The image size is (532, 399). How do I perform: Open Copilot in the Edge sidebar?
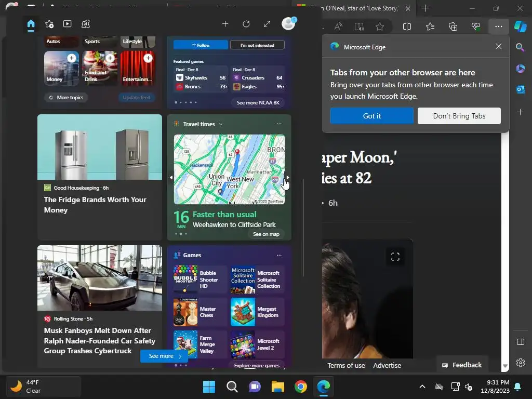click(520, 26)
